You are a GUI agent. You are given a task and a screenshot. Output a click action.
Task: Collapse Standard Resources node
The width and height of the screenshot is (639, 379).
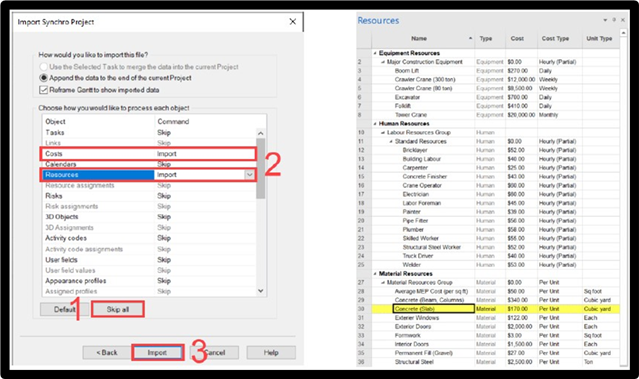tap(391, 141)
